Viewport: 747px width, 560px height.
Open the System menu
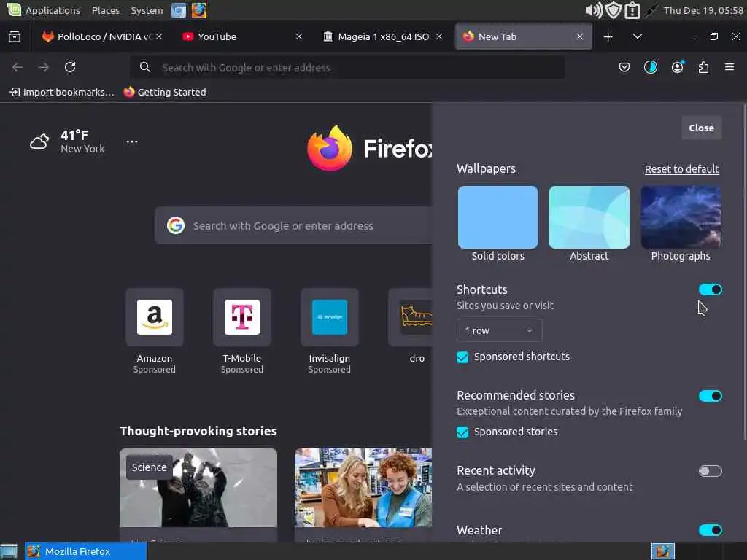click(x=147, y=10)
